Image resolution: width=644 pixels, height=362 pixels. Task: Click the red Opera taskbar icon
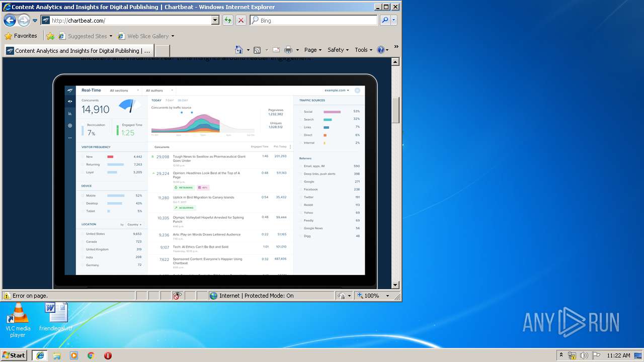[x=108, y=355]
